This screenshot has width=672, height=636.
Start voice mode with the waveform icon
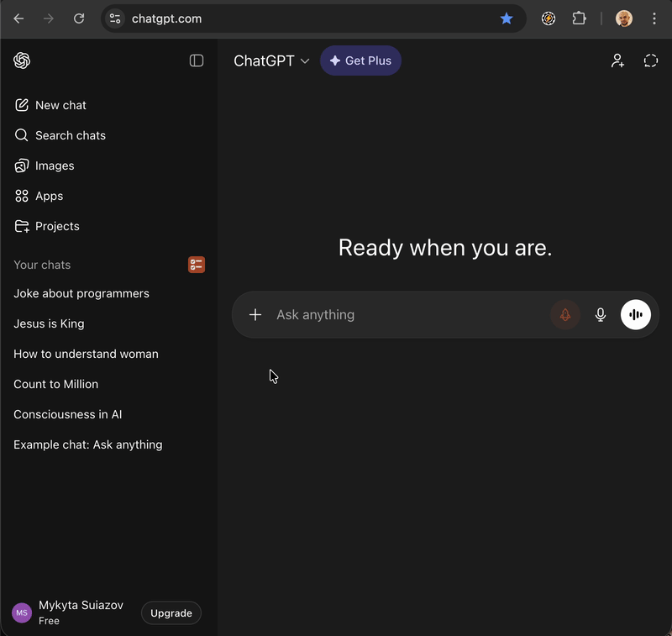pos(636,314)
